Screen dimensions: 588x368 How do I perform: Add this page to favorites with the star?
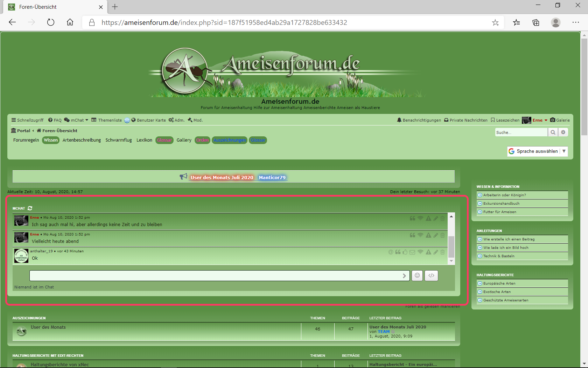point(495,23)
